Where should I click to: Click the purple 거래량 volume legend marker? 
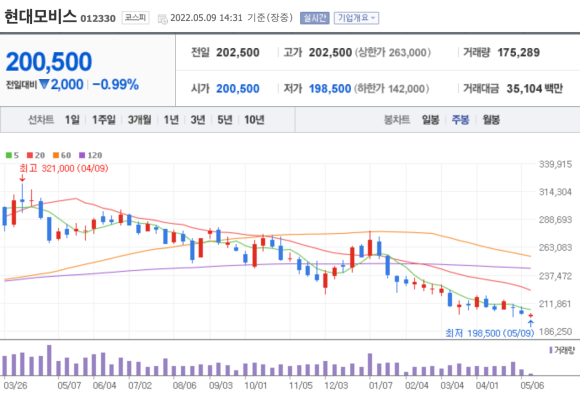point(551,350)
